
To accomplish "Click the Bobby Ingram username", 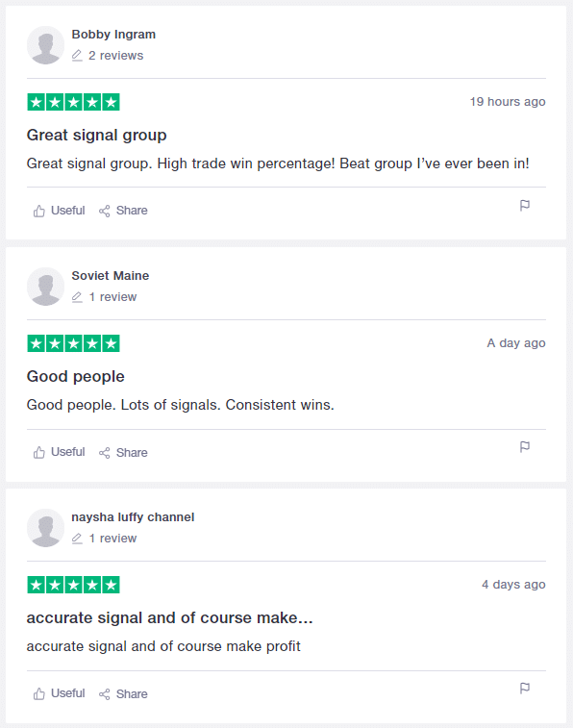I will point(113,35).
